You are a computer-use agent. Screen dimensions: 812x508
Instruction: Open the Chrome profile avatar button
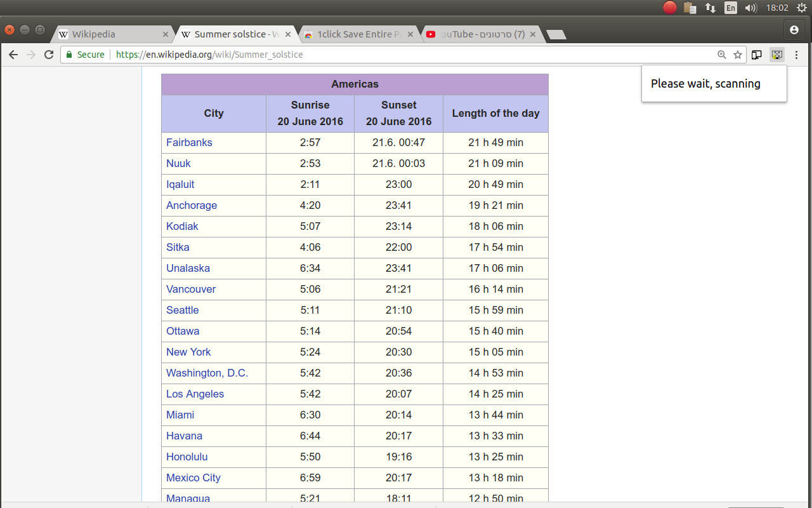coord(794,30)
